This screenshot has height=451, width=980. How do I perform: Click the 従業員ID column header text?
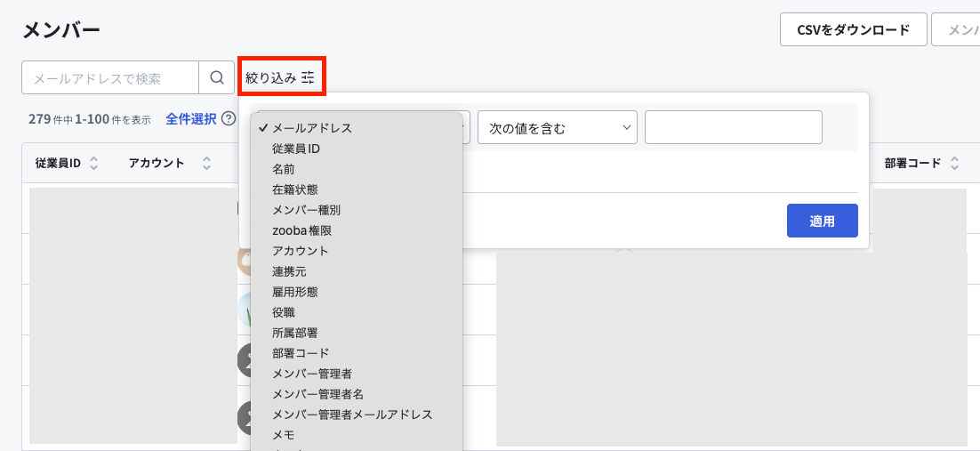click(58, 164)
